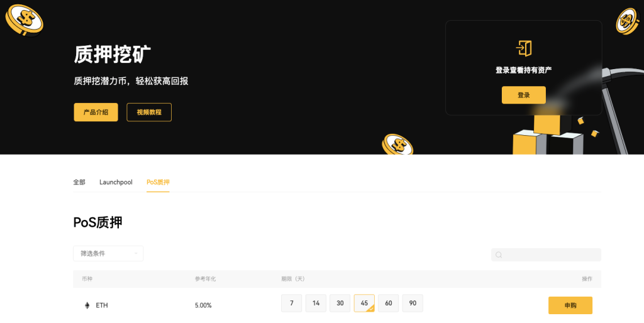
Task: Click the 期限（天） column header
Action: point(293,278)
